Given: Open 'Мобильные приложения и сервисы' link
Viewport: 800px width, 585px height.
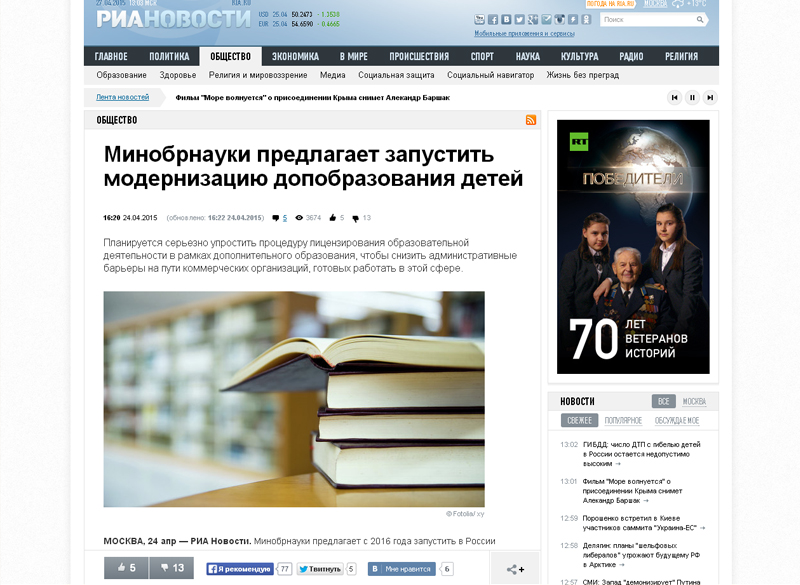Looking at the screenshot, I should (524, 34).
